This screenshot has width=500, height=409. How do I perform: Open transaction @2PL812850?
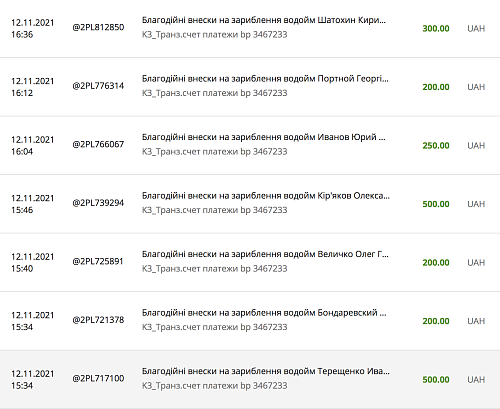(x=98, y=27)
